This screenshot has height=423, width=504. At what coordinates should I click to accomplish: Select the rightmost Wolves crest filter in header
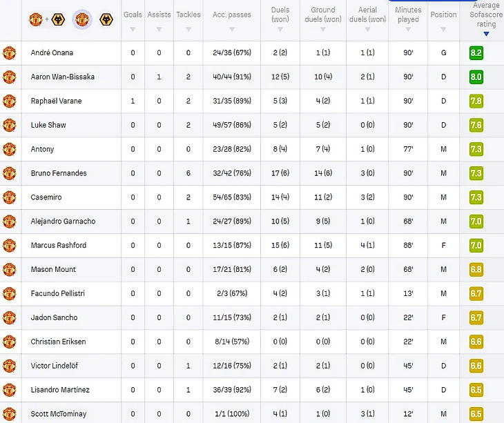[106, 19]
